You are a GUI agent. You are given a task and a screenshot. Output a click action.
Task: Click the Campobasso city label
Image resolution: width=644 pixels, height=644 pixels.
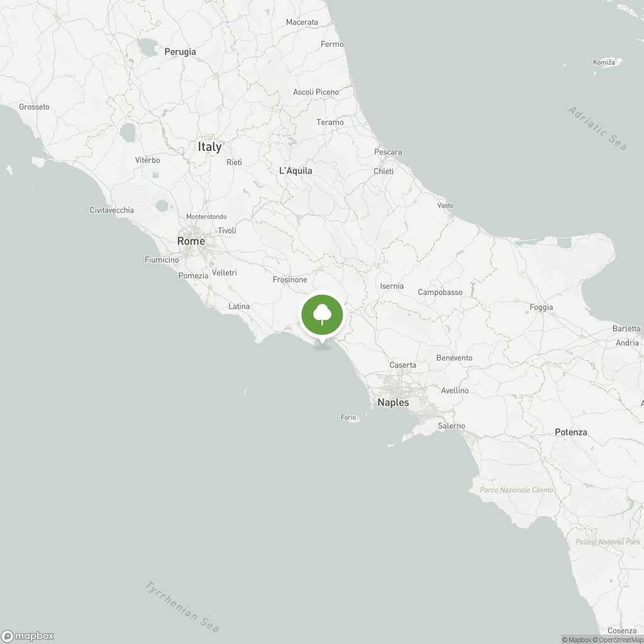coord(440,292)
